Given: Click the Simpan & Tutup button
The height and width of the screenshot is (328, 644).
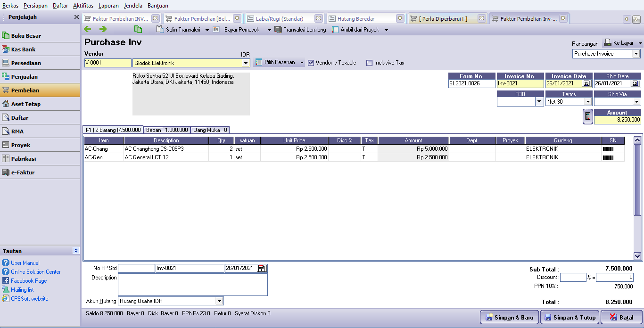Looking at the screenshot, I should [x=570, y=318].
